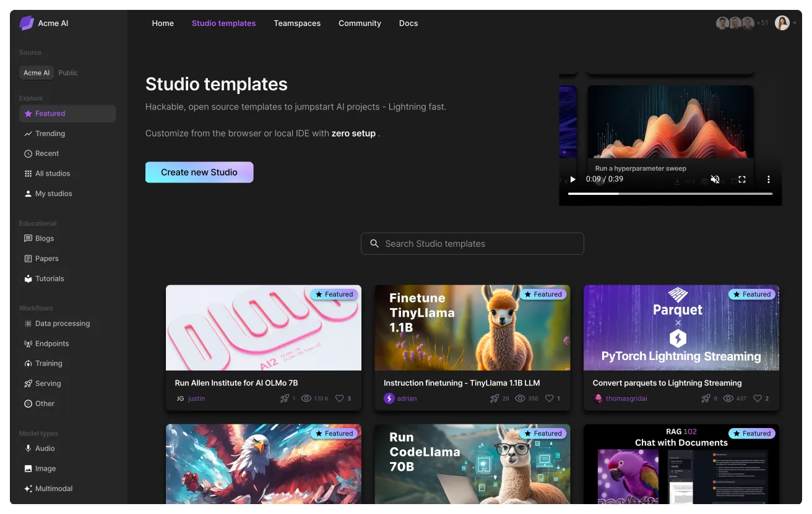Play the hyperparameter sweep video
This screenshot has width=812, height=514.
572,179
